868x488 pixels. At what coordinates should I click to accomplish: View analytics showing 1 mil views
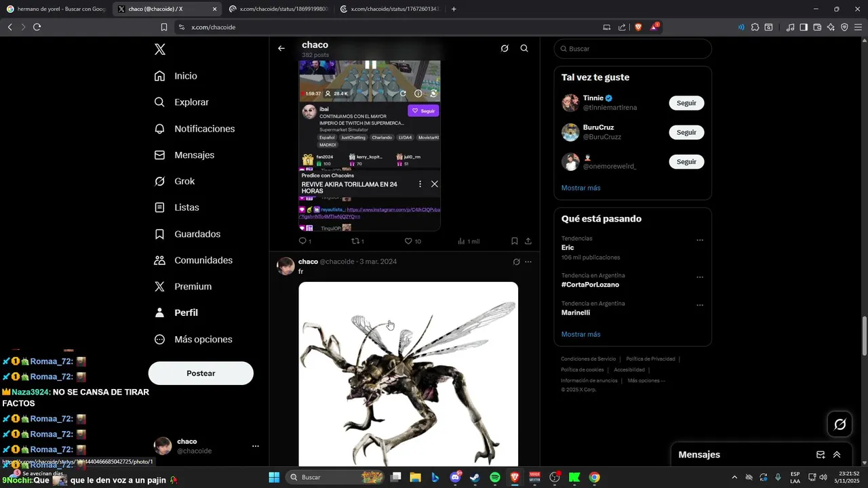coord(469,241)
